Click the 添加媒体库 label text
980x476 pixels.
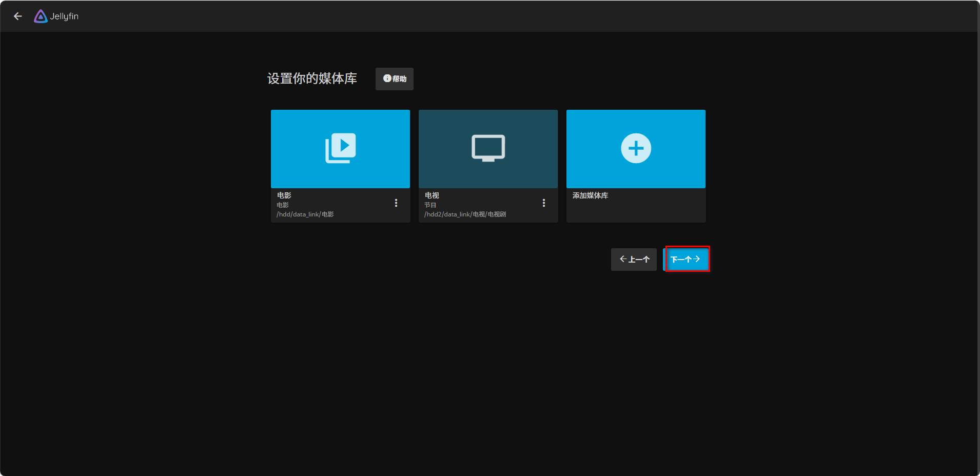(590, 195)
